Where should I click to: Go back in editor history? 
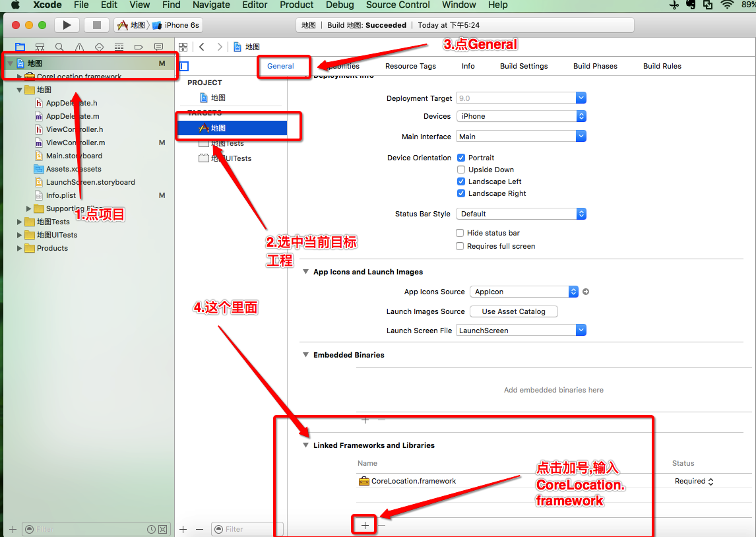coord(202,47)
